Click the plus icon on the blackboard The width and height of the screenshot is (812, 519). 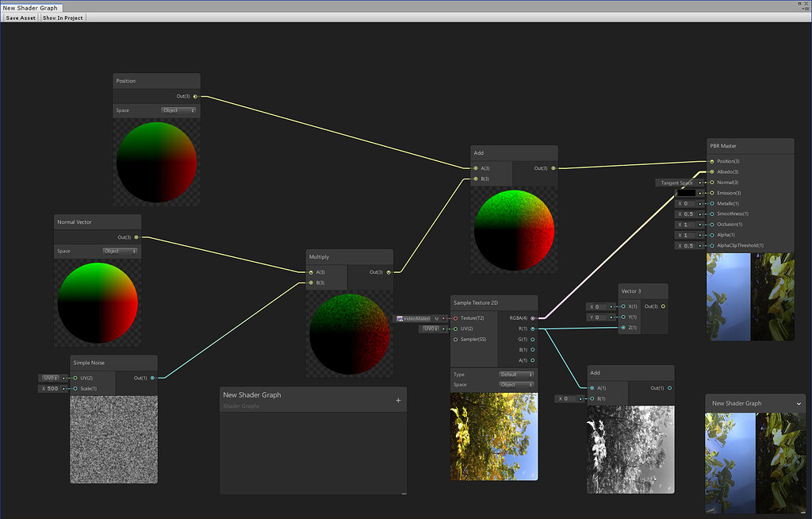tap(398, 400)
